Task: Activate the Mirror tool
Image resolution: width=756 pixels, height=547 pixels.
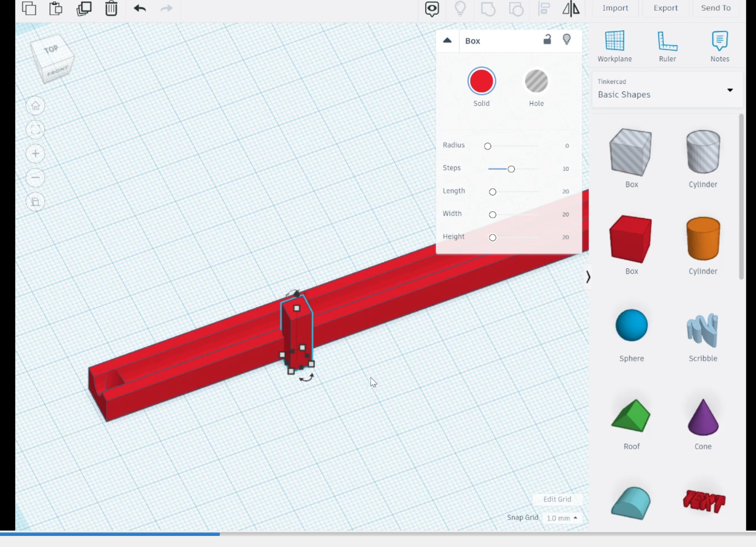Action: tap(571, 9)
